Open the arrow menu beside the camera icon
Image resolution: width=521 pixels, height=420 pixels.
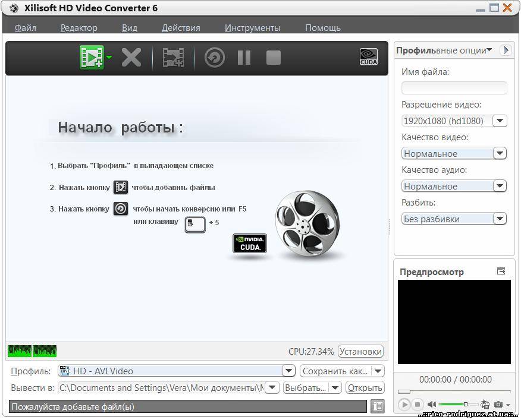[508, 405]
